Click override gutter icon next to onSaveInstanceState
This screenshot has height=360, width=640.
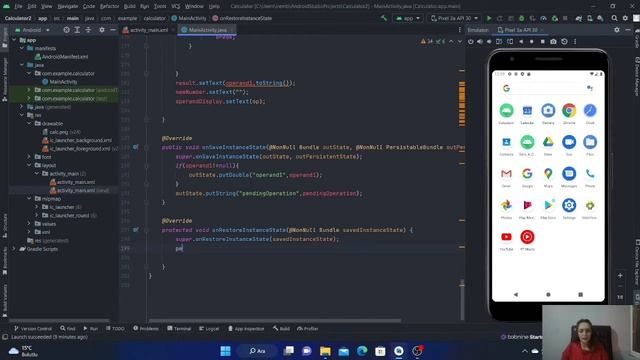point(136,147)
